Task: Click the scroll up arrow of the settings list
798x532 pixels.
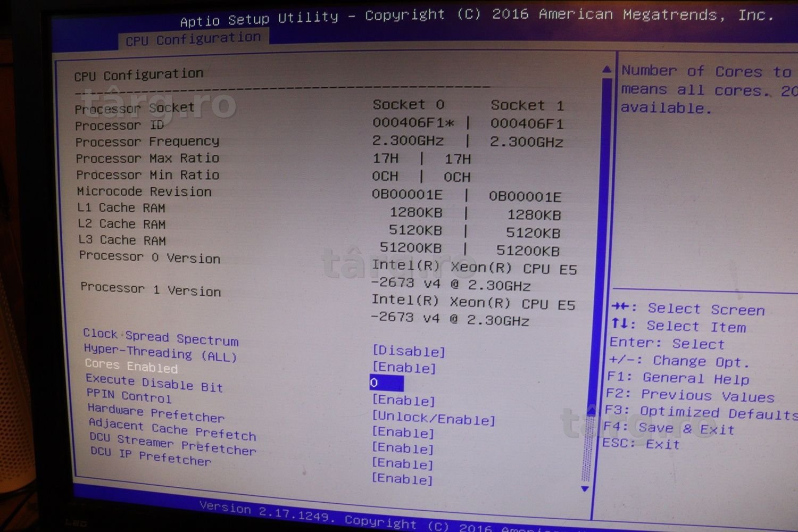Action: pos(606,69)
